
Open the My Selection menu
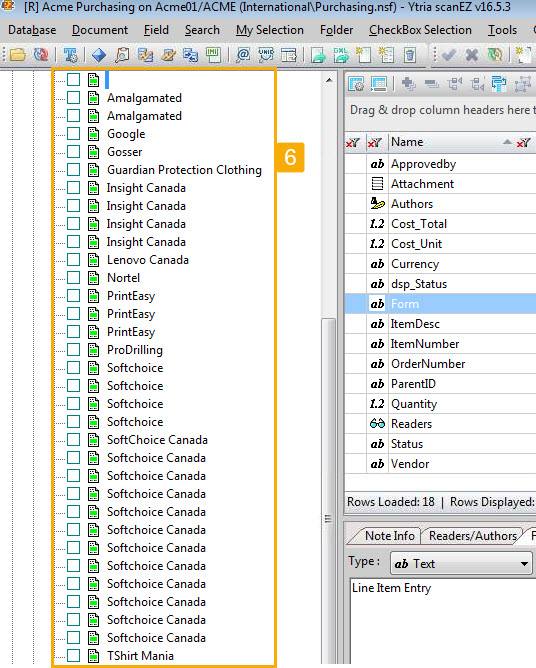tap(270, 30)
